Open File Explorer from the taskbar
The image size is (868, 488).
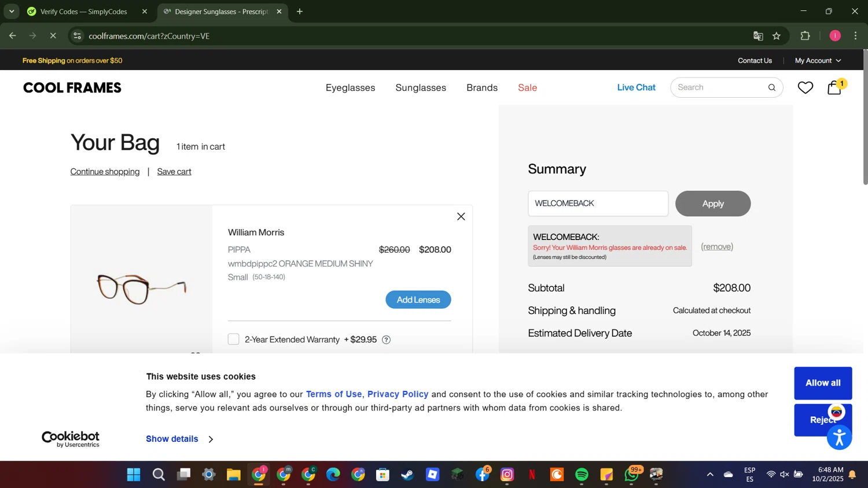234,475
